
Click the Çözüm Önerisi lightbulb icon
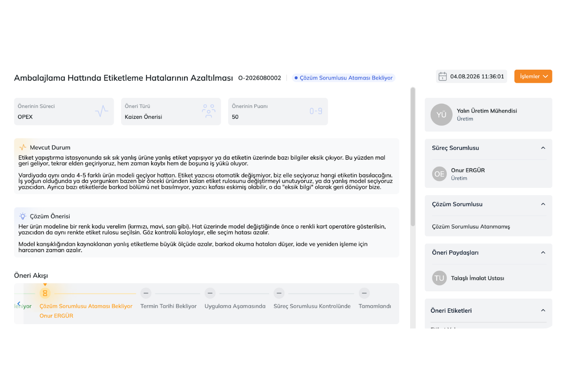pyautogui.click(x=23, y=216)
